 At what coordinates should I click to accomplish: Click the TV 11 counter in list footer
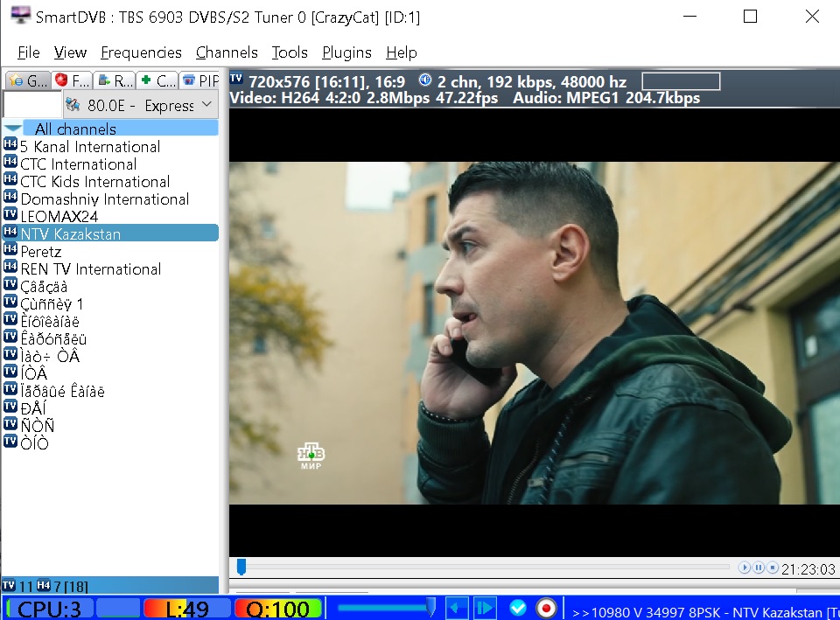pos(17,586)
